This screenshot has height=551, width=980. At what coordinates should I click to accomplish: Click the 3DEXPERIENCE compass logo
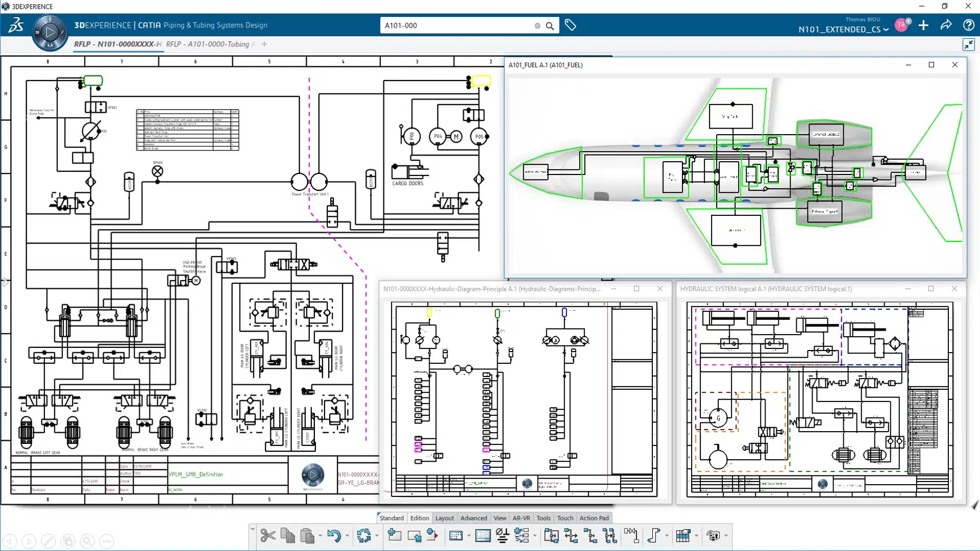pos(50,32)
